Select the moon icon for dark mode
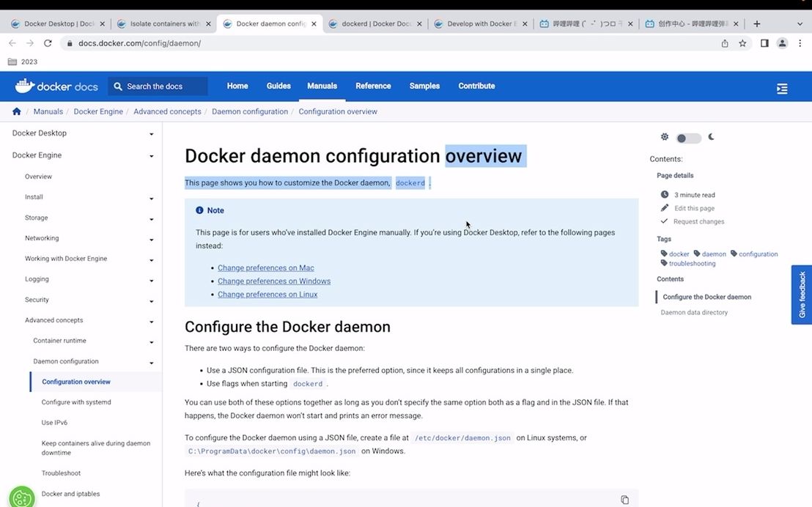The width and height of the screenshot is (812, 507). pos(709,137)
